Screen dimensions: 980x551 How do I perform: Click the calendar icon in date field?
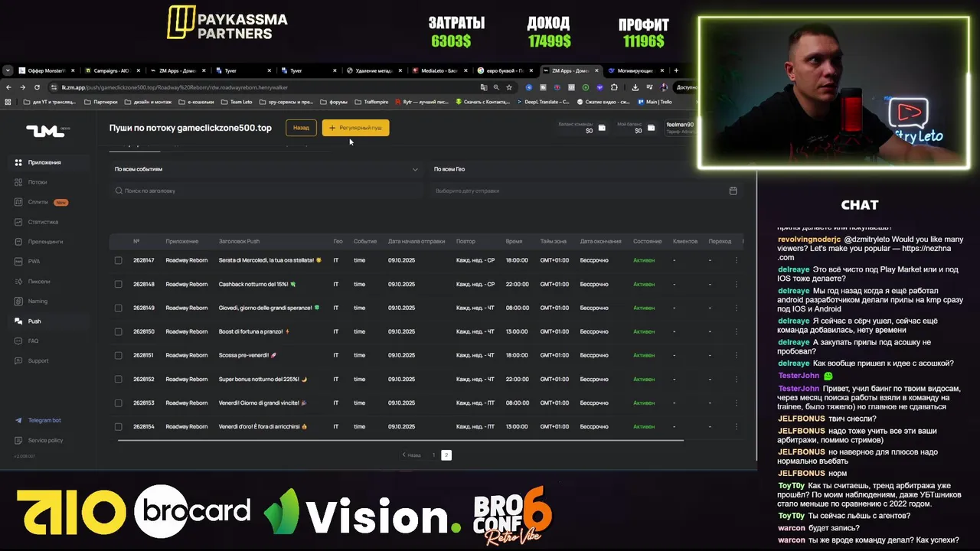pos(733,191)
